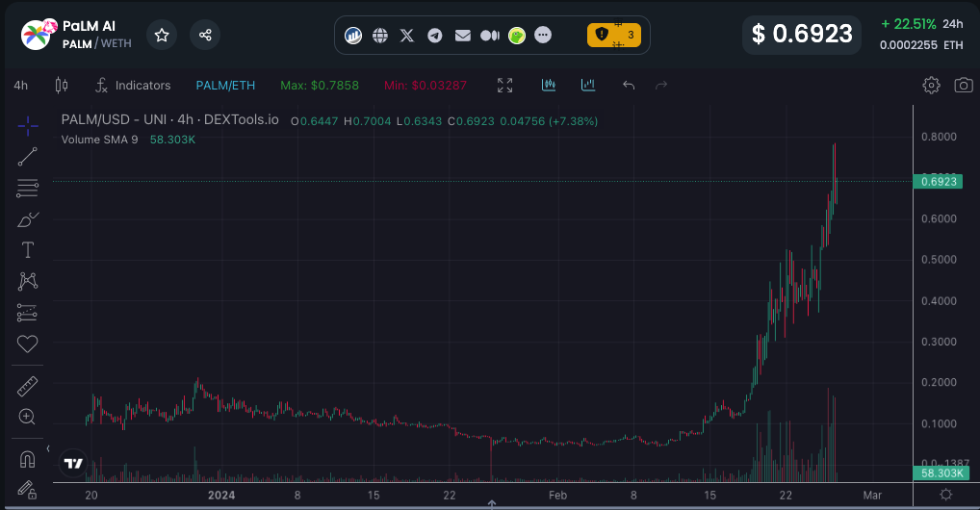Click the yellow audit warning badge

pyautogui.click(x=613, y=35)
